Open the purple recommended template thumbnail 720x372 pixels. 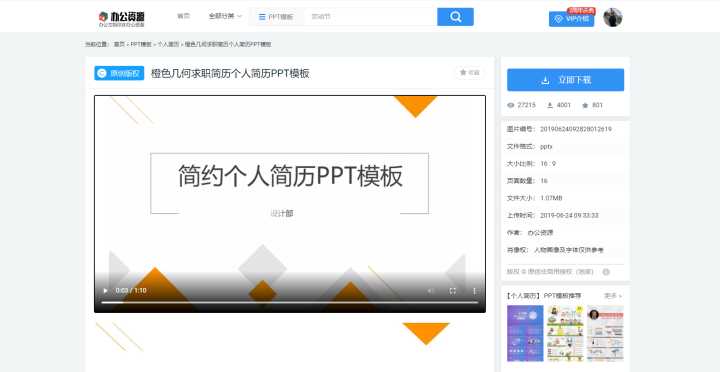click(x=525, y=333)
